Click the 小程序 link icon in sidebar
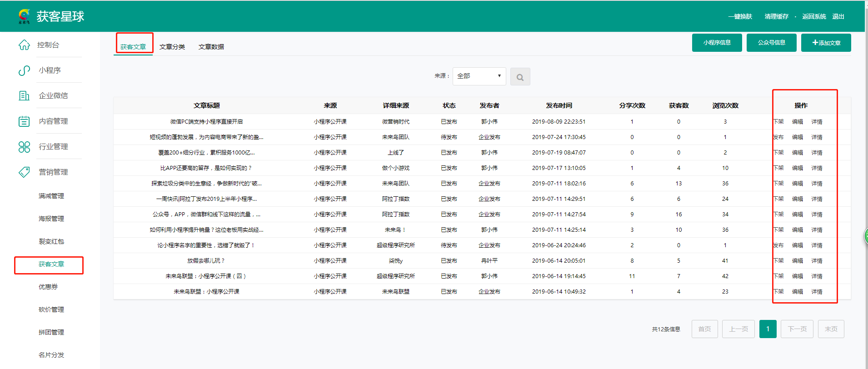The image size is (868, 369). 24,70
